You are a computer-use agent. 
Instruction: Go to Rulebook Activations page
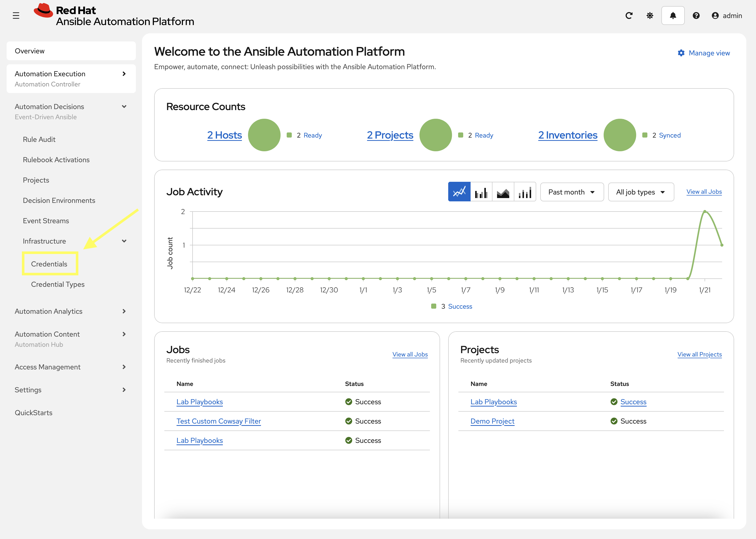point(56,160)
